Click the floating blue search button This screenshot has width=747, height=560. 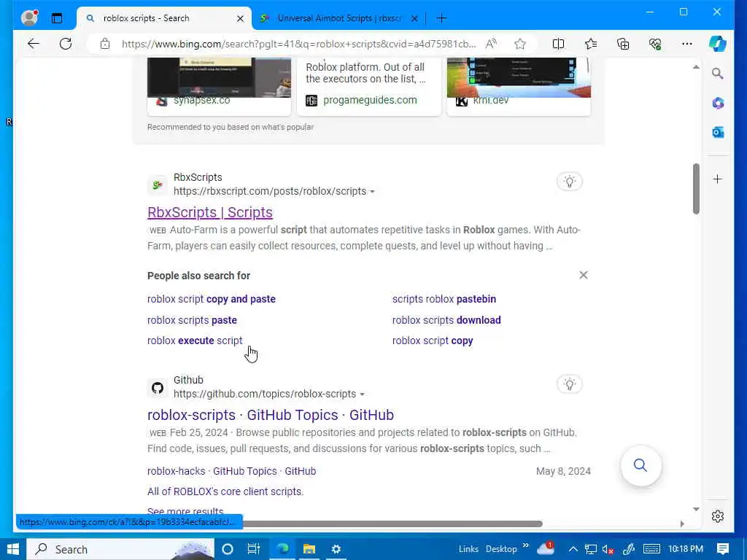tap(640, 465)
